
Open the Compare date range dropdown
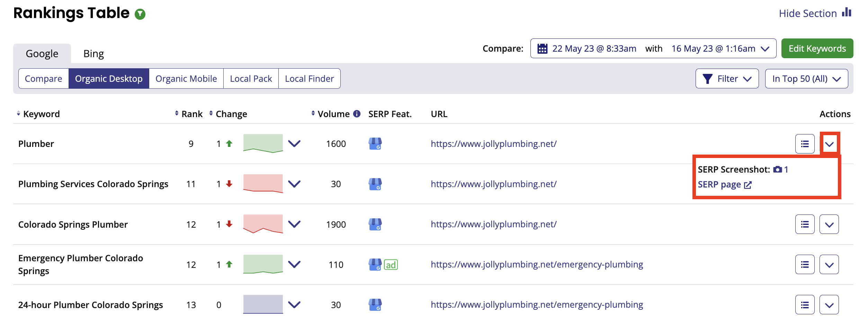(x=653, y=49)
